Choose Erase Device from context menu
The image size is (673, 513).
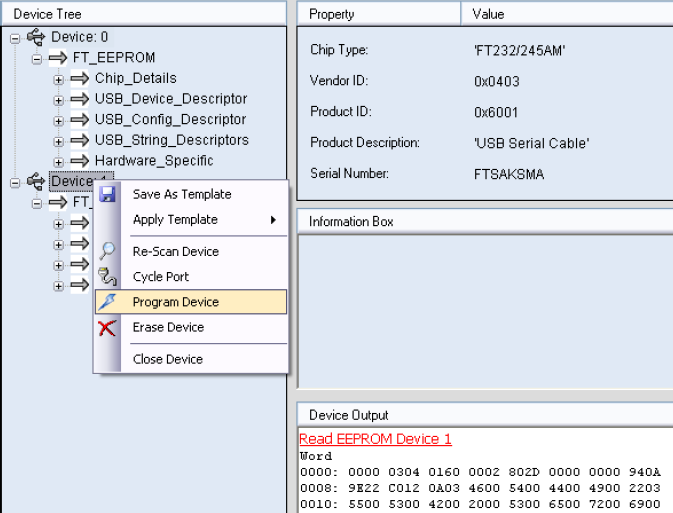pyautogui.click(x=191, y=327)
